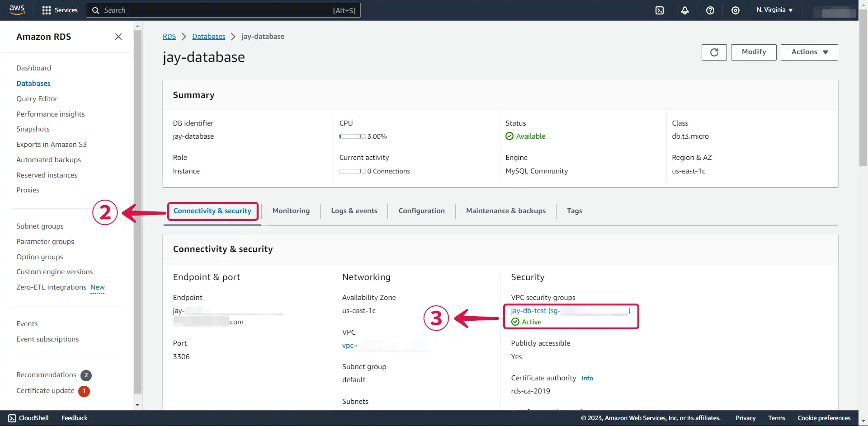The height and width of the screenshot is (426, 868).
Task: Open Automated backups
Action: (49, 160)
